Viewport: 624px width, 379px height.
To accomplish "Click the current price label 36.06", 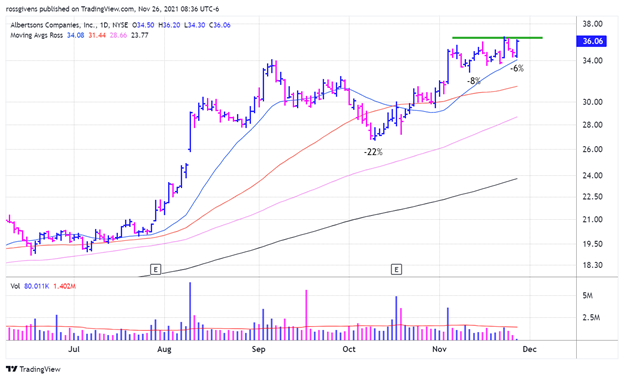I will [591, 41].
